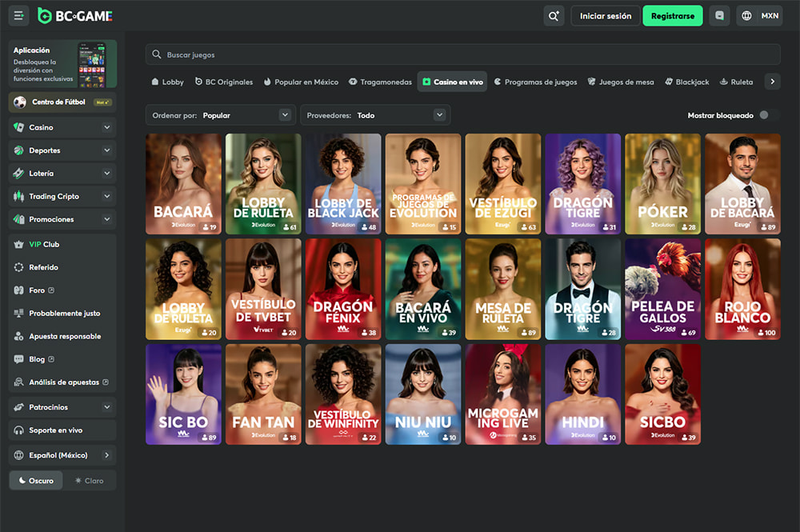Click the BC.GAME logo
The image size is (800, 532).
[x=75, y=16]
